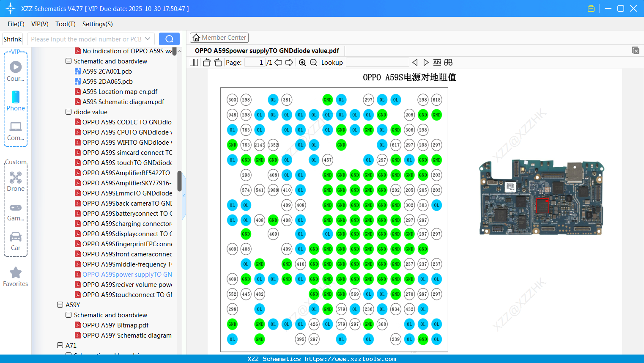
Task: Select the OPPO A59Spower supply PDF tab
Action: (x=267, y=51)
